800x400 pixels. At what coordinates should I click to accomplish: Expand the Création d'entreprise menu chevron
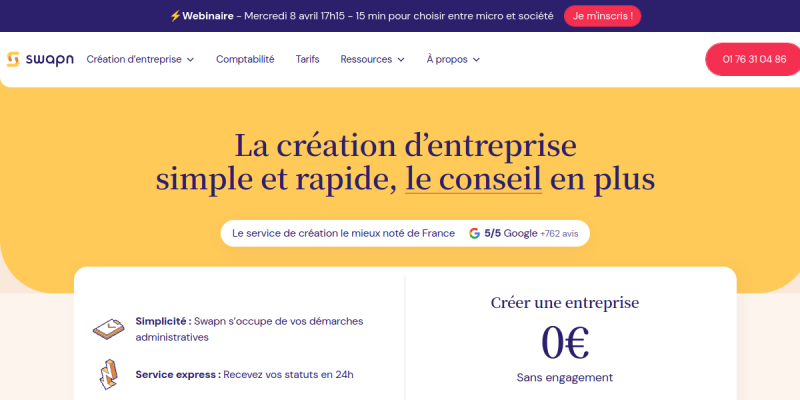click(x=190, y=60)
